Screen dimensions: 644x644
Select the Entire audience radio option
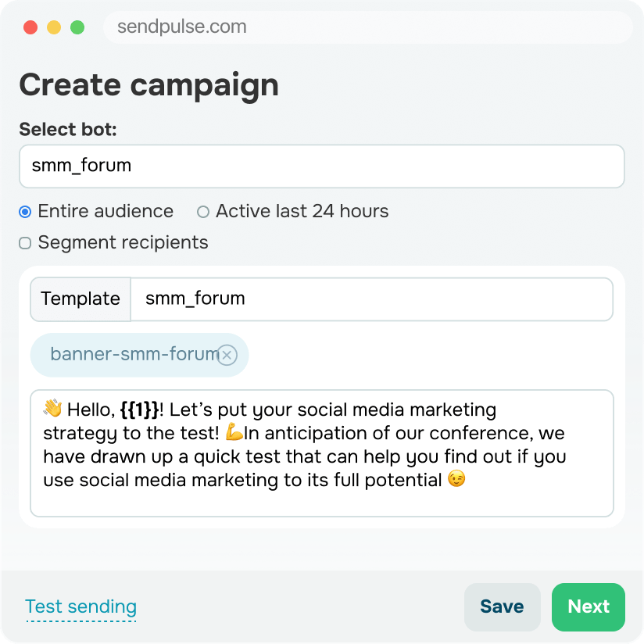pyautogui.click(x=25, y=212)
